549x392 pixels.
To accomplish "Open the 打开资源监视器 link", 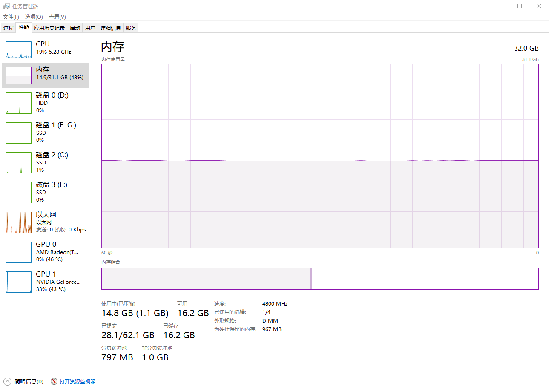I will [78, 381].
